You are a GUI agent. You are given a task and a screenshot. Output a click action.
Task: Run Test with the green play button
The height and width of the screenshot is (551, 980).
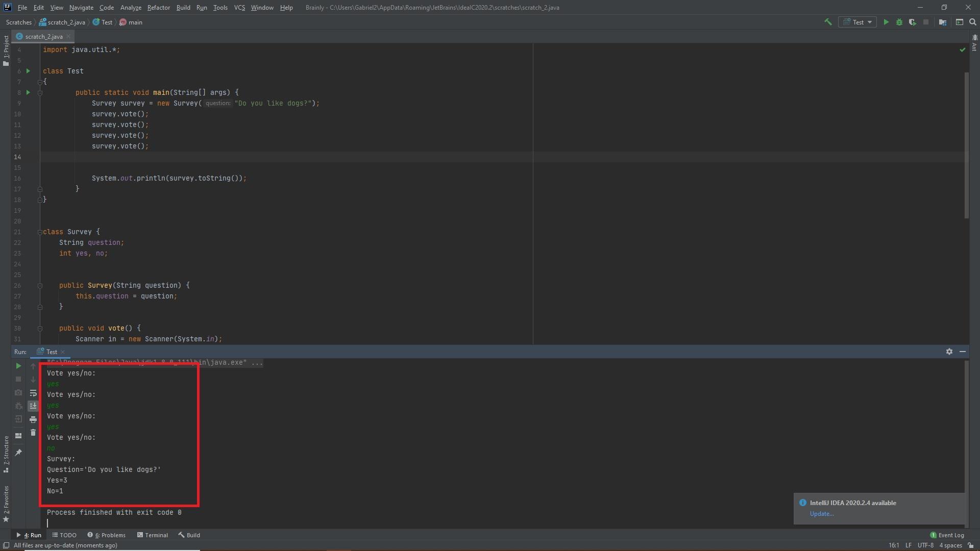point(886,22)
